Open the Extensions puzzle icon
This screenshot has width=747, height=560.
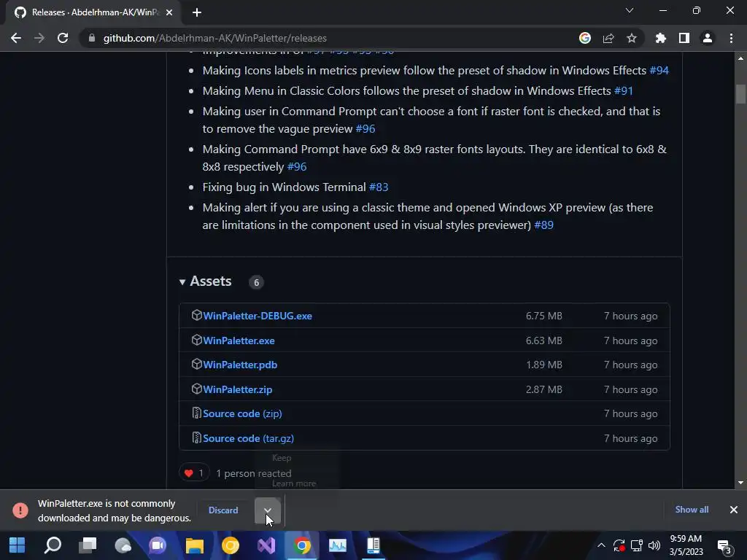660,38
